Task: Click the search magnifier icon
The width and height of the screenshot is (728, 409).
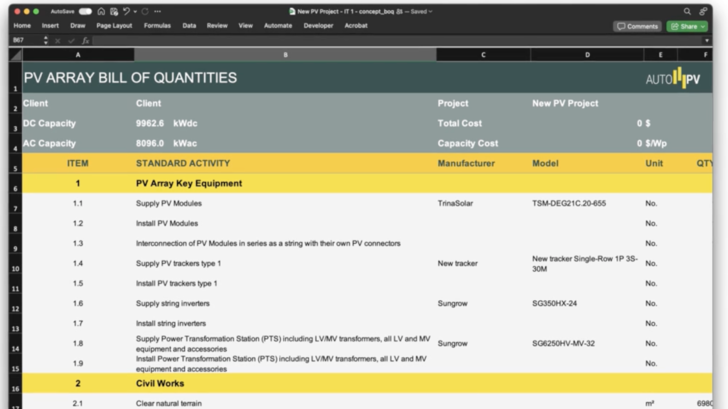Action: (x=687, y=11)
